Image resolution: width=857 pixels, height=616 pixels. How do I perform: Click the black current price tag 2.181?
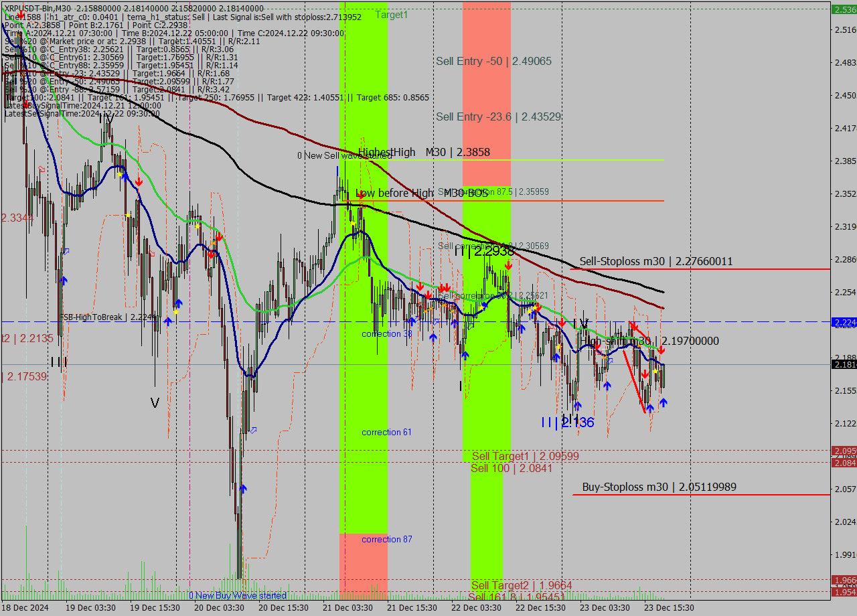(844, 364)
